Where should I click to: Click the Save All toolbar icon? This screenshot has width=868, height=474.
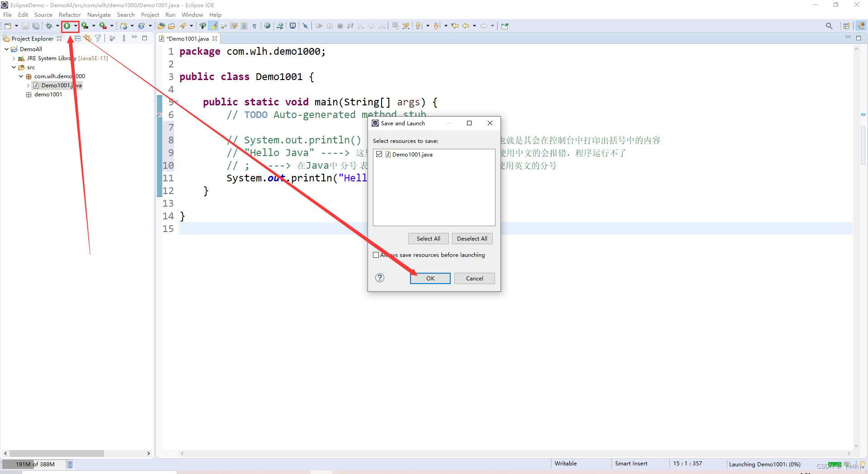pyautogui.click(x=36, y=26)
